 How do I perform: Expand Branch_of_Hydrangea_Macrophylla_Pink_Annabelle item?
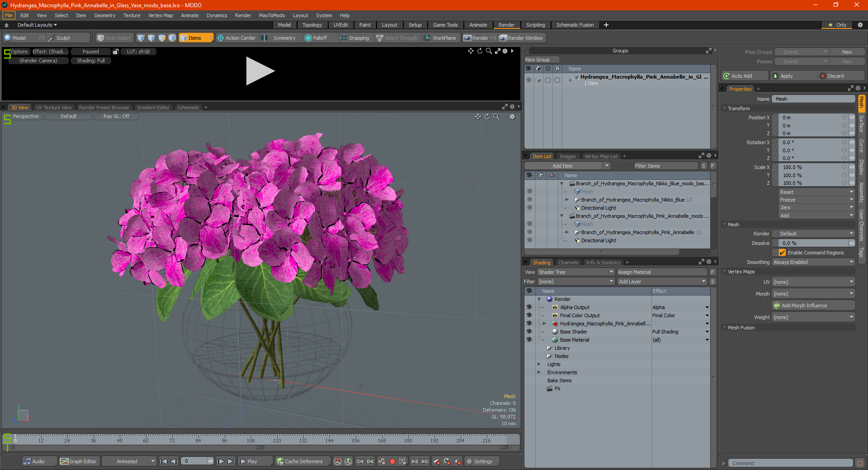click(x=567, y=232)
